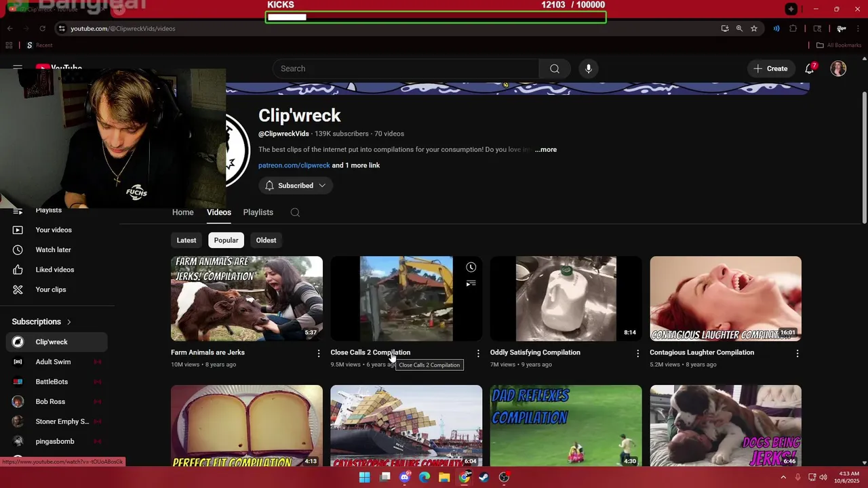The height and width of the screenshot is (488, 868).
Task: Open options for Close Calls 2 Compilation
Action: [478, 353]
